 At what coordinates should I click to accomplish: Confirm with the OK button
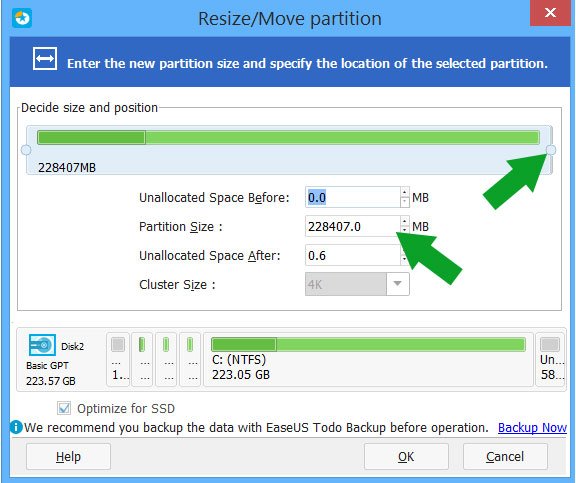[x=406, y=457]
